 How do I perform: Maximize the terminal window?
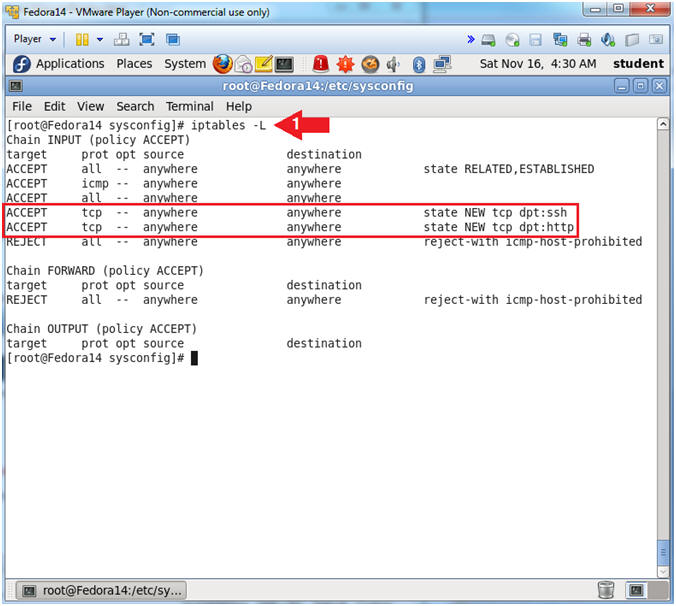coord(640,86)
